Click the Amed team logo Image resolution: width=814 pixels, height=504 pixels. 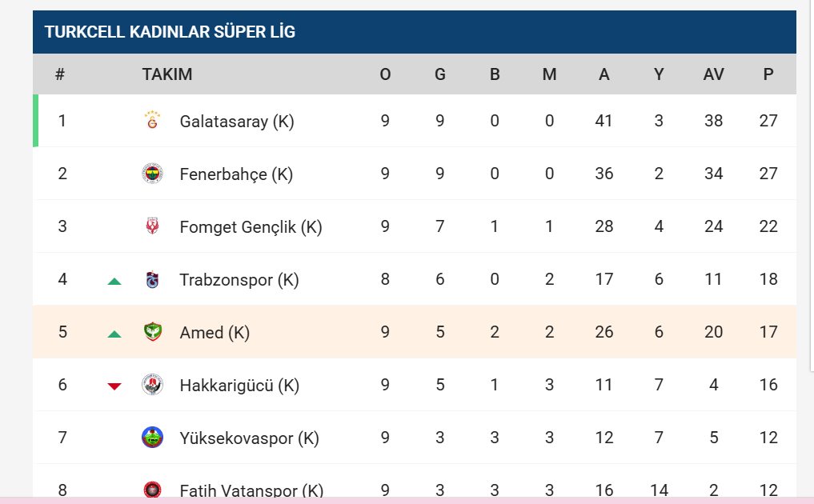[x=152, y=332]
